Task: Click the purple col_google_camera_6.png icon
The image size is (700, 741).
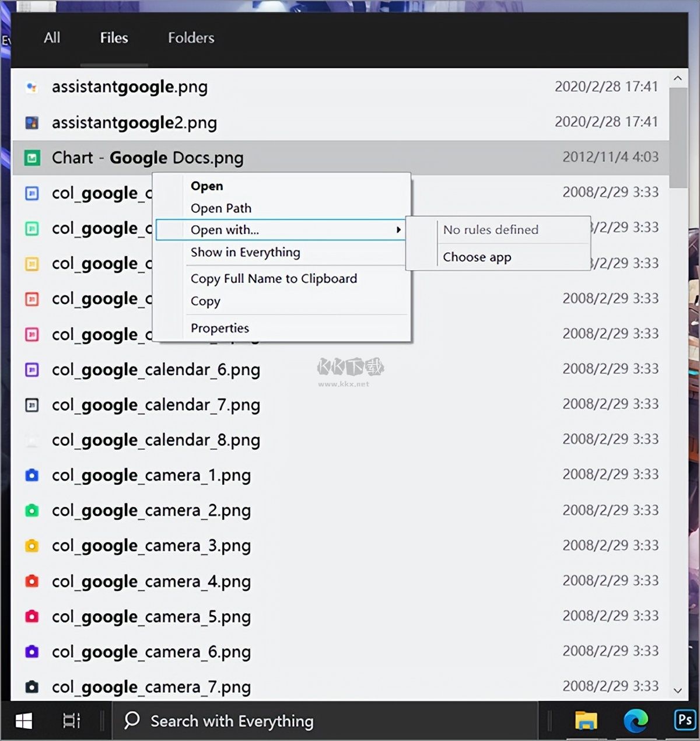Action: (x=32, y=652)
